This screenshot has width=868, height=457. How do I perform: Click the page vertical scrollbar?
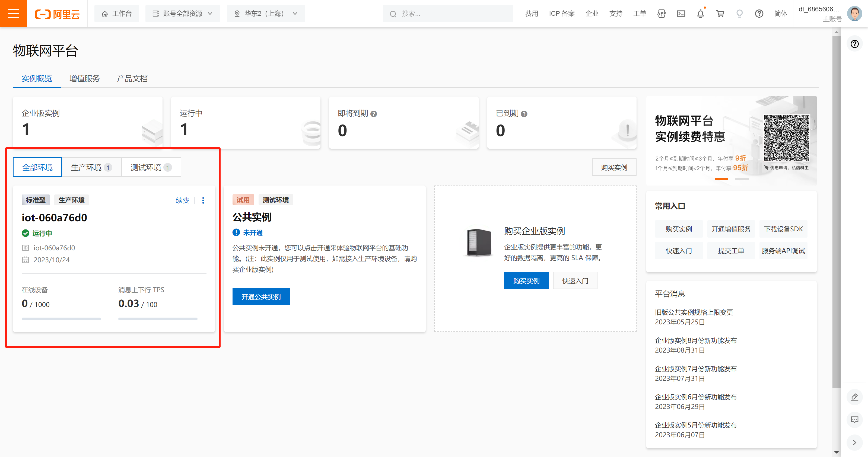pos(836,212)
